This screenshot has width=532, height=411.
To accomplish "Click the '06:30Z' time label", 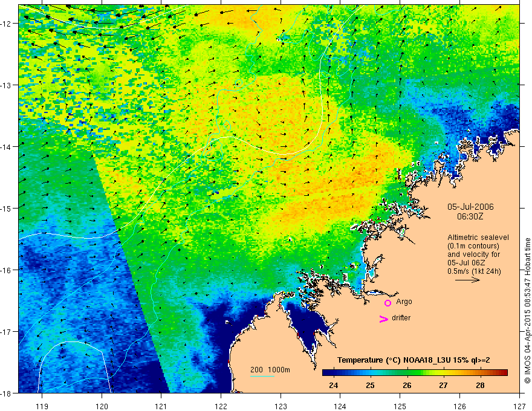I will point(470,216).
